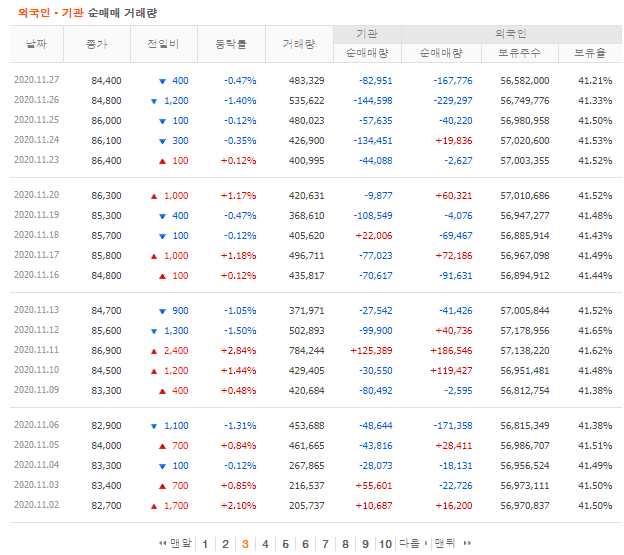Screen dimensions: 624x555
Task: Click change rate -1.50%
Action: point(240,331)
